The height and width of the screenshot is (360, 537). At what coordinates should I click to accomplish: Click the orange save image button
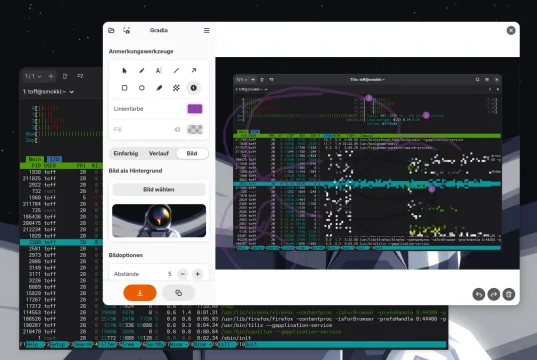click(140, 293)
